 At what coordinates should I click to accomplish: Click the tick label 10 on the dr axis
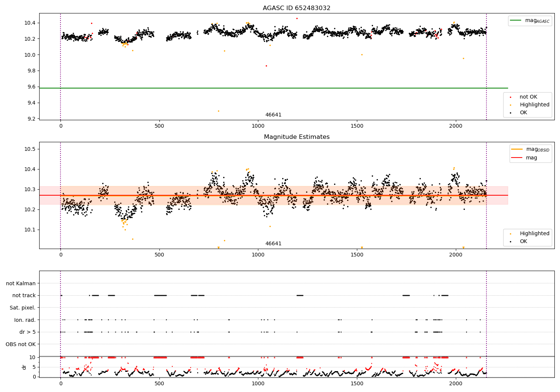click(32, 357)
